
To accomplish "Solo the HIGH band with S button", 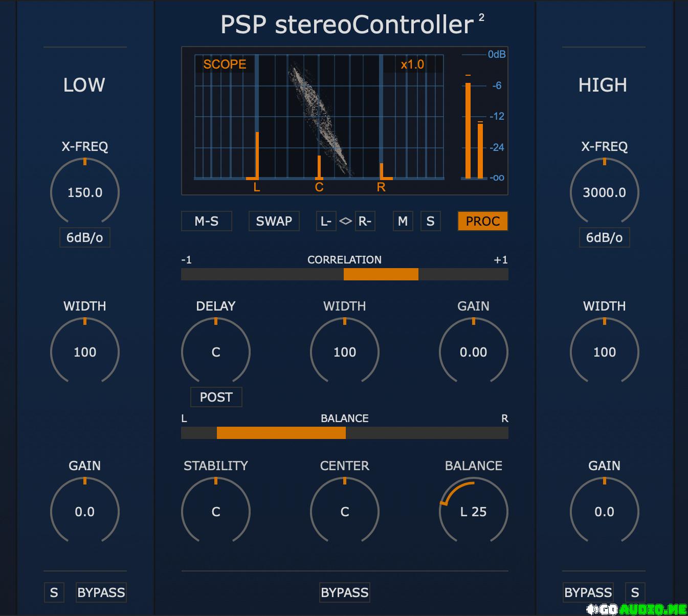I will 635,592.
